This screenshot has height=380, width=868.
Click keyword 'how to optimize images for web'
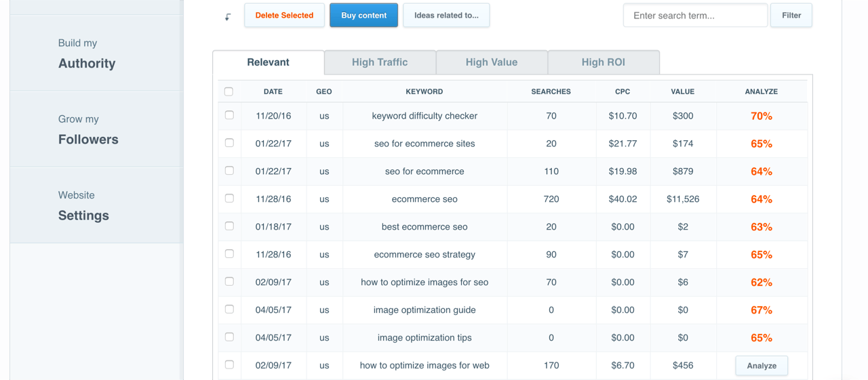425,366
